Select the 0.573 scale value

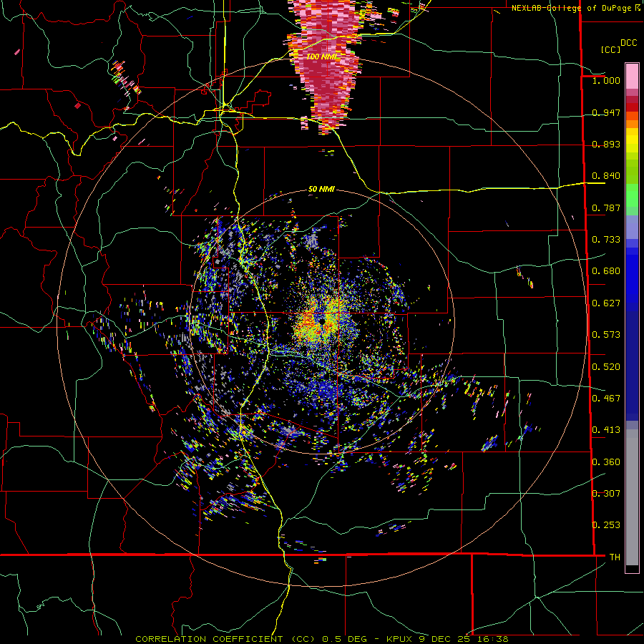tap(606, 335)
